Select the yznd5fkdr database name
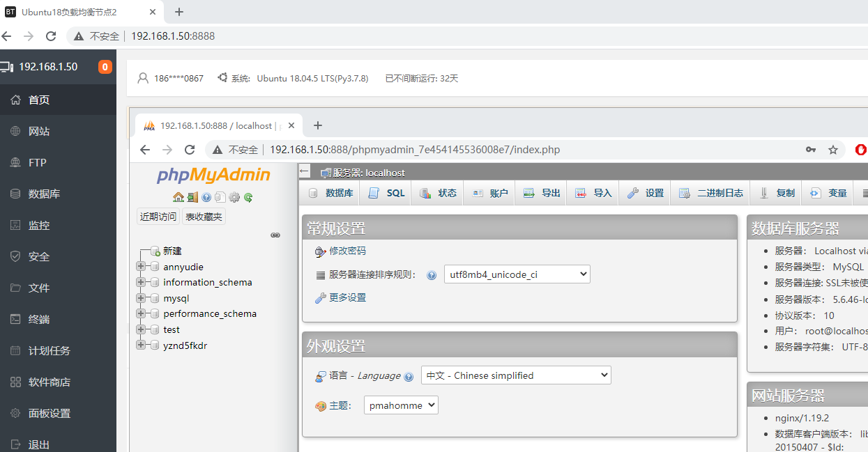 point(185,345)
